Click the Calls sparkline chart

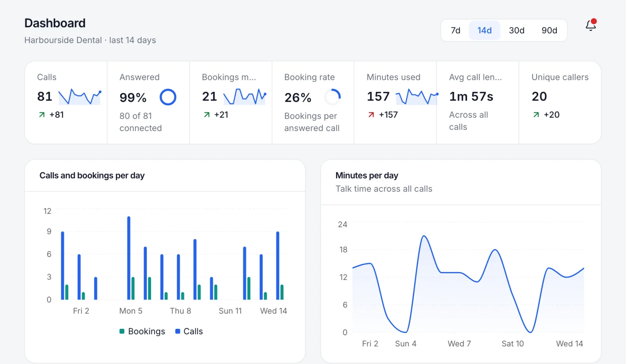(x=80, y=97)
